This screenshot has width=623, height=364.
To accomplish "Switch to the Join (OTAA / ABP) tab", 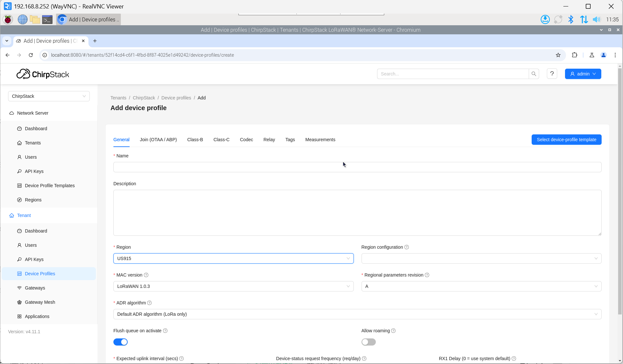I will (x=158, y=140).
